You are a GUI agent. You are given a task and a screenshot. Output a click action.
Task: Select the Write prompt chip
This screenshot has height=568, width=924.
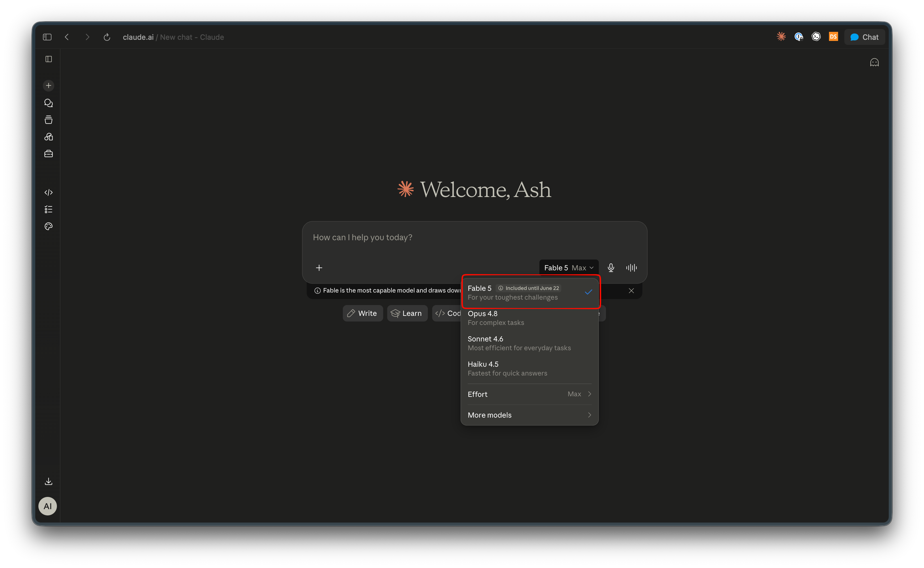click(362, 313)
